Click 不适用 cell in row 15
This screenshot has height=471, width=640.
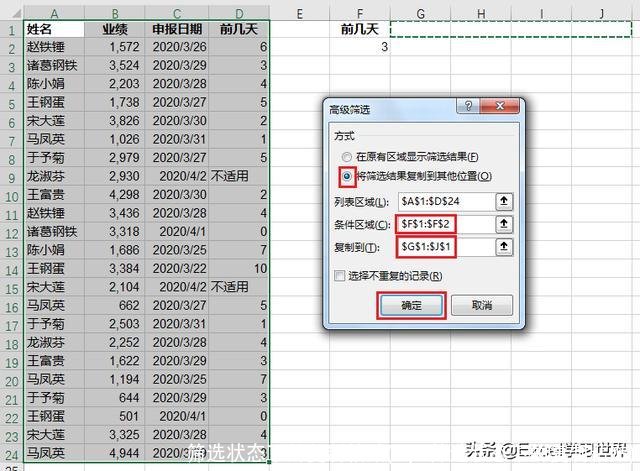click(239, 287)
